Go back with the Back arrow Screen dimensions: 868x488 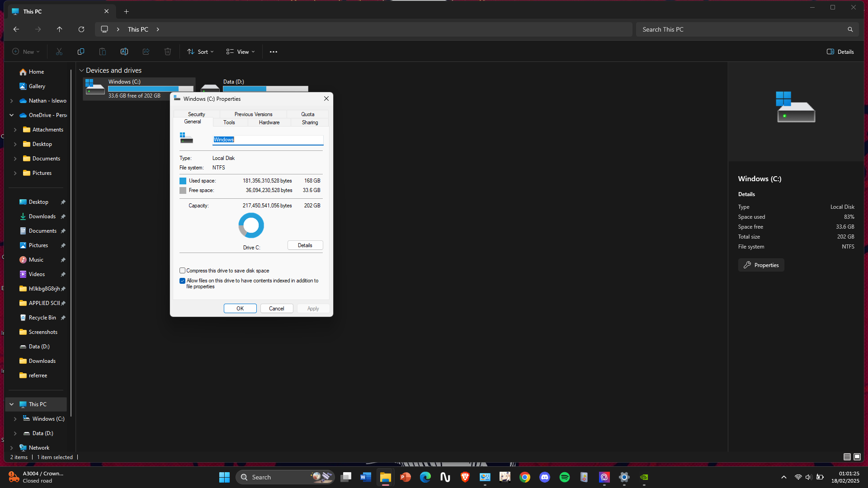pos(16,29)
